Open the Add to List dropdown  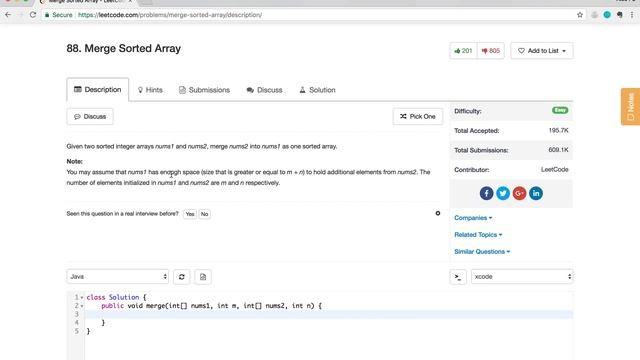(542, 51)
